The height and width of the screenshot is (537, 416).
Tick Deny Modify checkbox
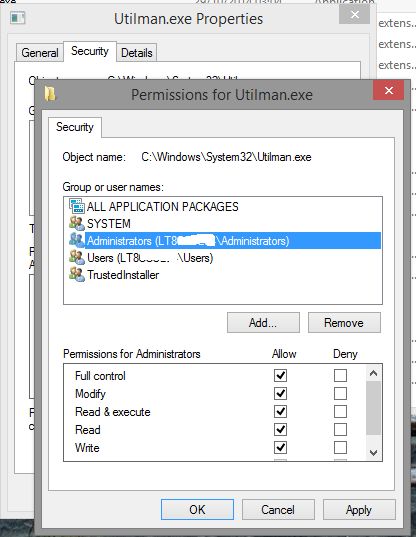(x=340, y=394)
